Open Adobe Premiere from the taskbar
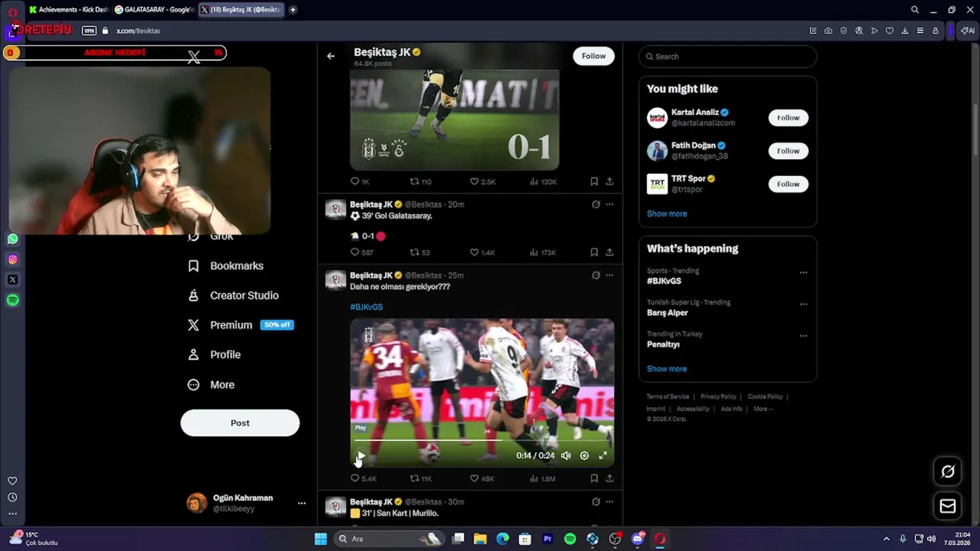This screenshot has width=980, height=551. click(x=547, y=539)
